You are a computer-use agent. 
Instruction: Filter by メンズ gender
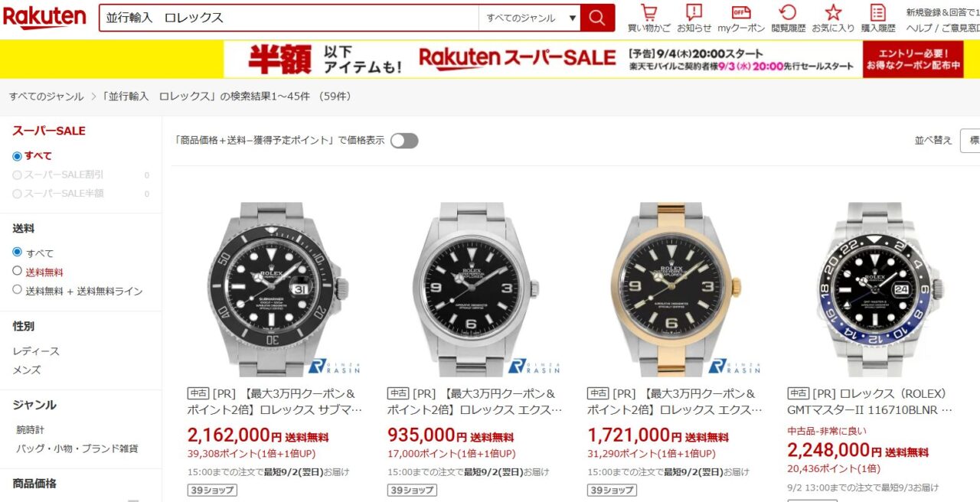coord(27,370)
